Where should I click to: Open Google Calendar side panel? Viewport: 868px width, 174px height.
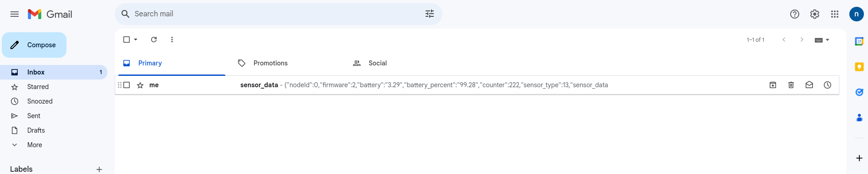click(x=859, y=41)
